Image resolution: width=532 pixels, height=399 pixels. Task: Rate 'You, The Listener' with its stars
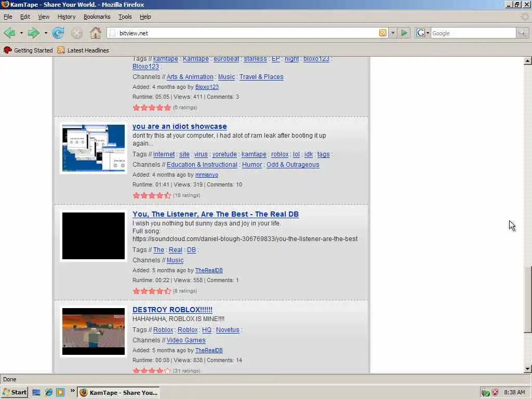click(152, 291)
